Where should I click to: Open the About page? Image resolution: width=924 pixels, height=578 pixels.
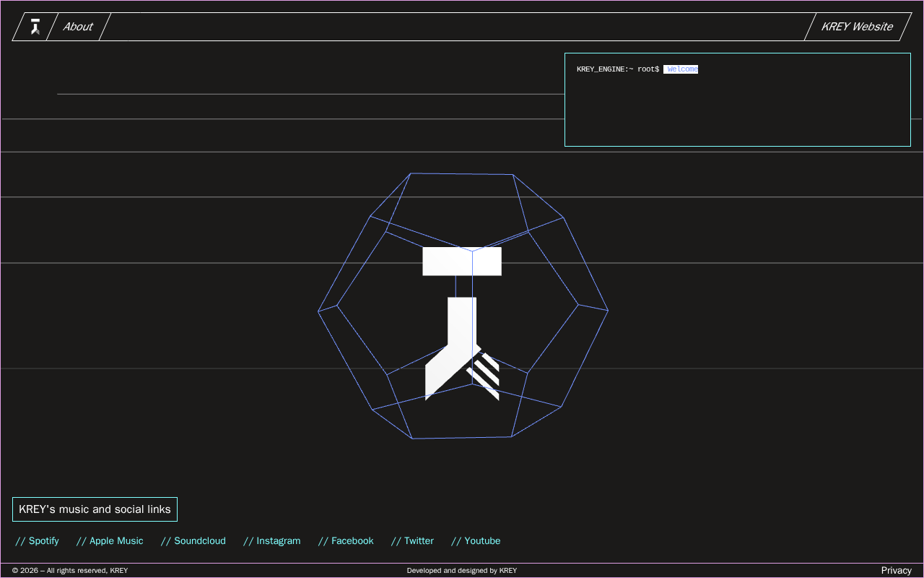pyautogui.click(x=78, y=27)
